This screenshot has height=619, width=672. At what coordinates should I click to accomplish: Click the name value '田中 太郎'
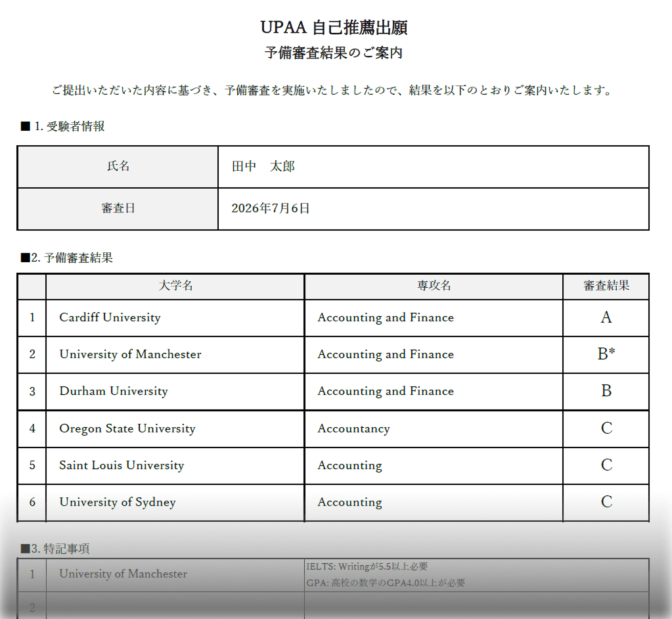click(263, 166)
